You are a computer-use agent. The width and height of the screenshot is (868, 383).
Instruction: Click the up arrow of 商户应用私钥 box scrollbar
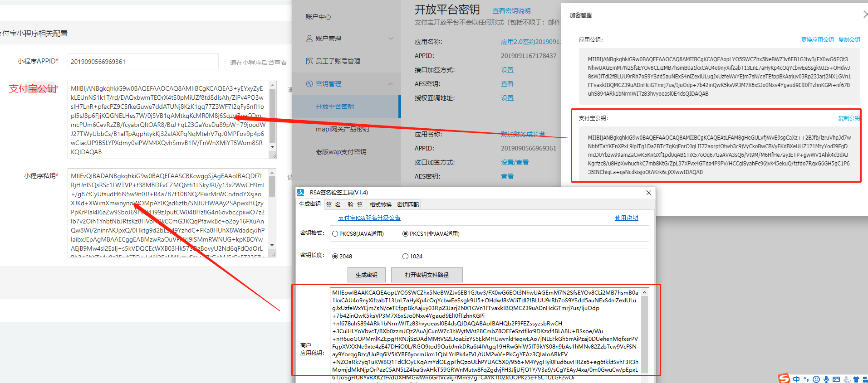click(644, 293)
